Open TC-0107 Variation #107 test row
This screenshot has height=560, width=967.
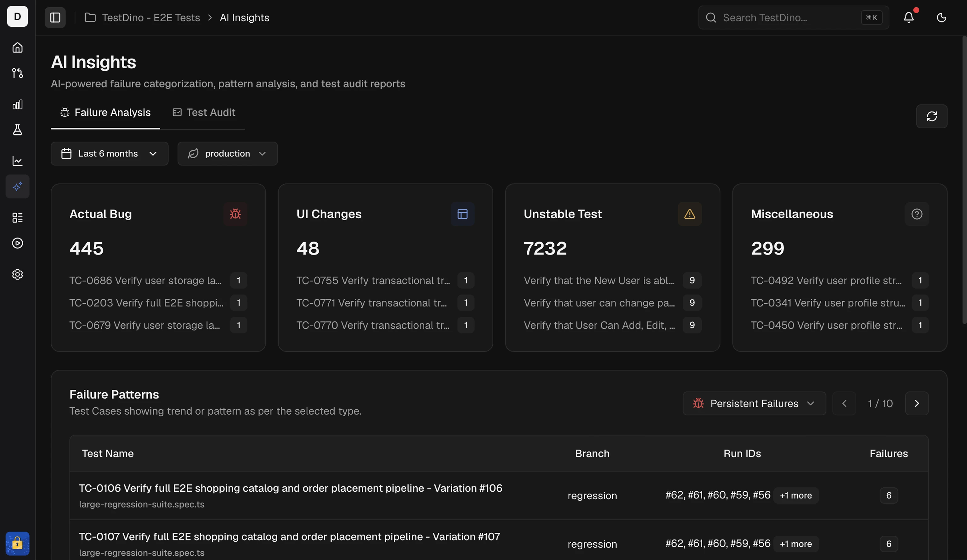click(499, 540)
